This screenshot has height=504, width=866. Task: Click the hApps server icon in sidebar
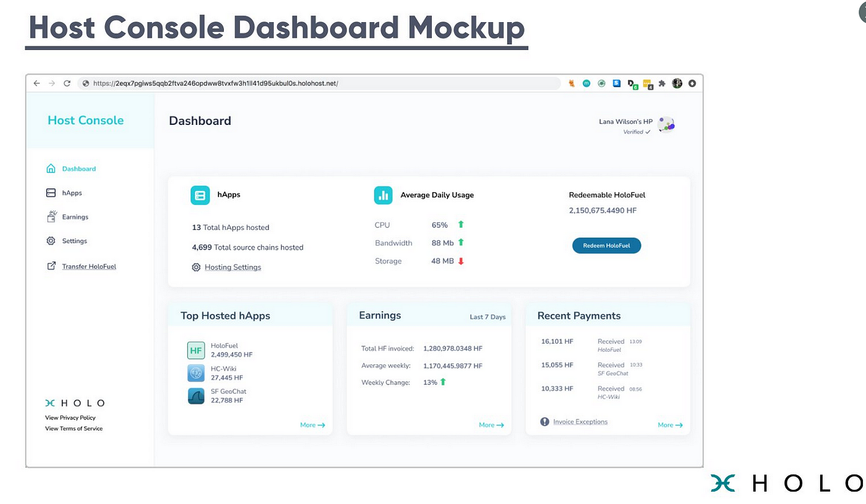pos(51,193)
